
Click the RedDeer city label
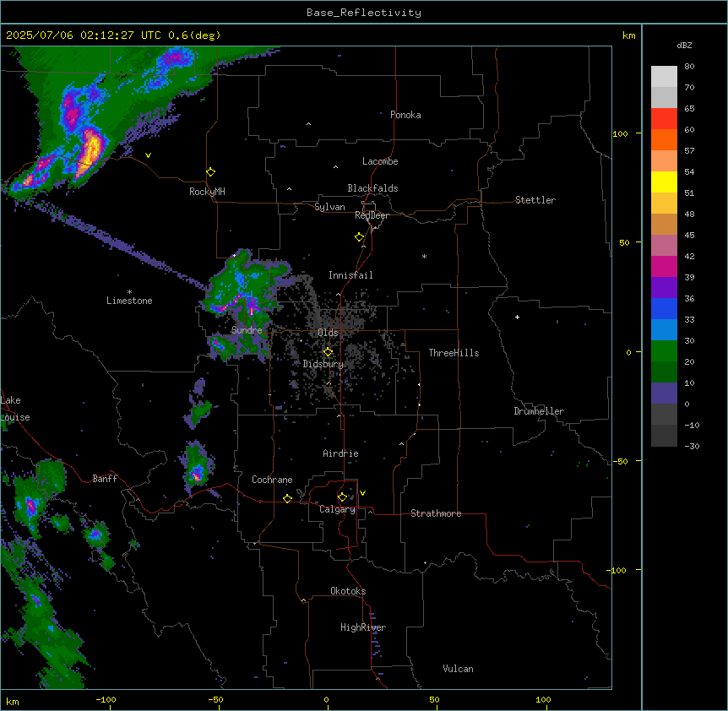[372, 215]
